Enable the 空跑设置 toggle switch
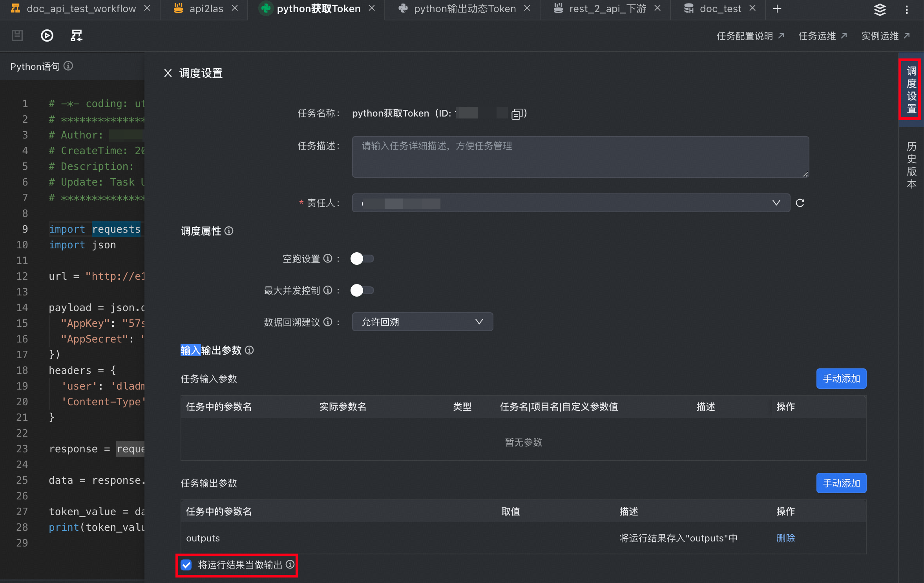This screenshot has height=583, width=924. 362,259
